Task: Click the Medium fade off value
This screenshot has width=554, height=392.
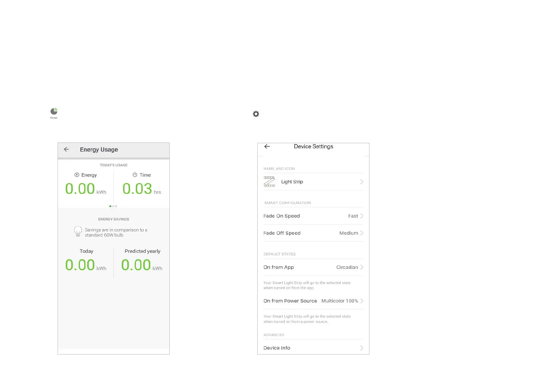Action: click(x=348, y=233)
